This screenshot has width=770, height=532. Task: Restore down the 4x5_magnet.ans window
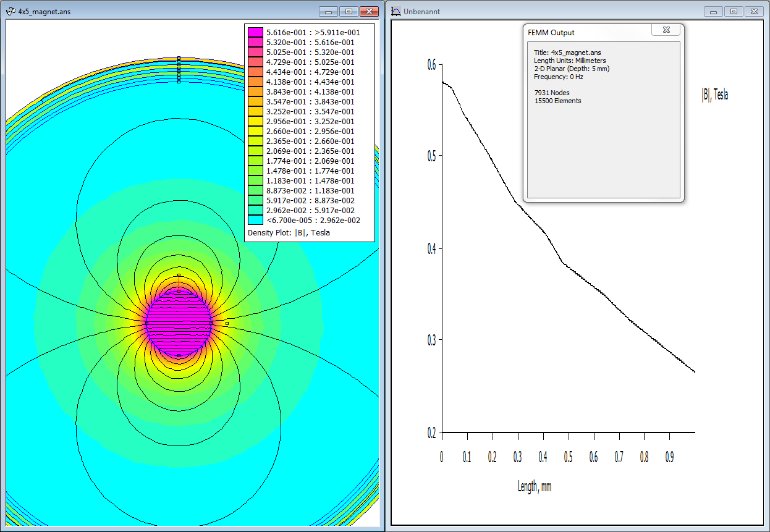(349, 11)
